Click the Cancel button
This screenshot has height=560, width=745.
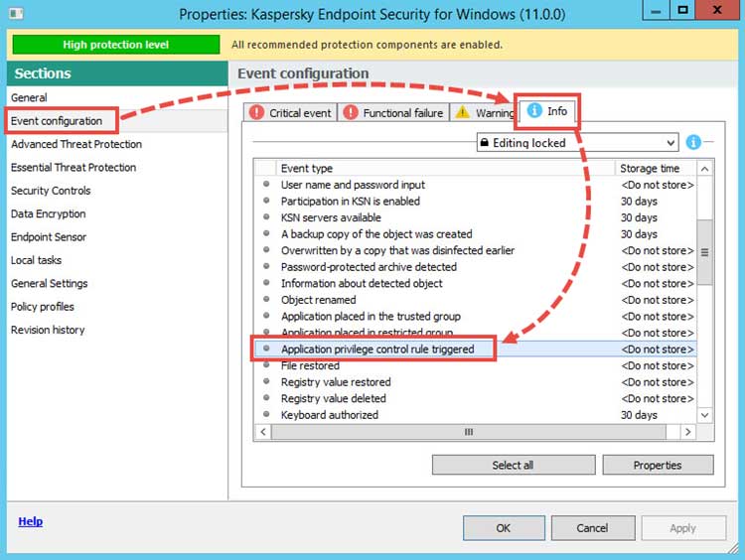point(592,528)
